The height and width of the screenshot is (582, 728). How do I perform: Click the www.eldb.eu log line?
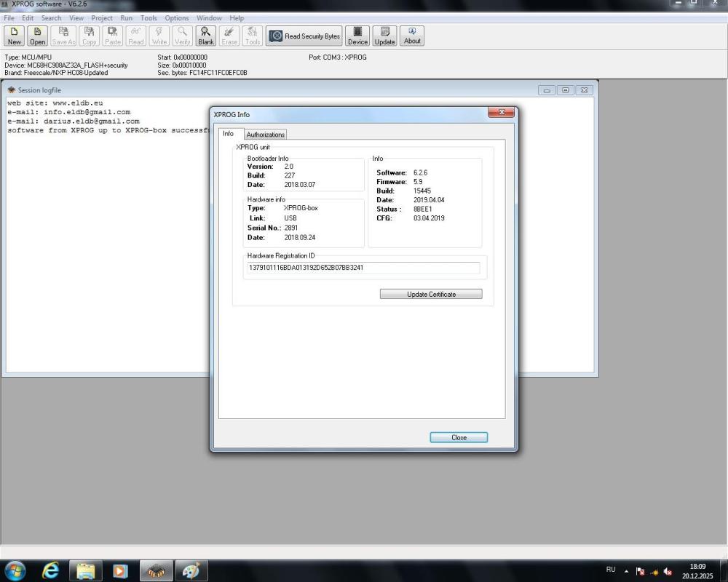(55, 103)
